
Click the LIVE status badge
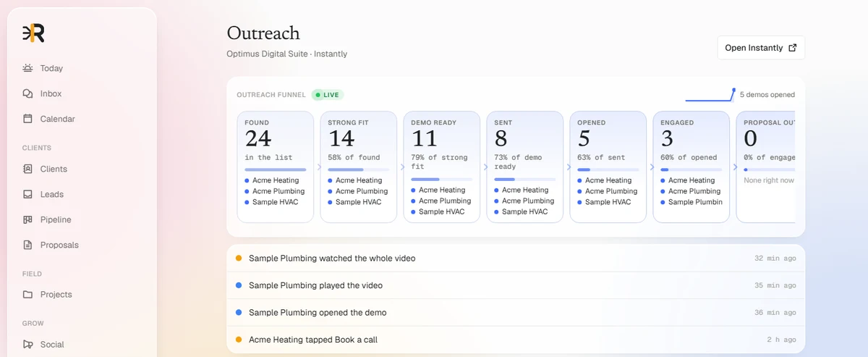[328, 95]
